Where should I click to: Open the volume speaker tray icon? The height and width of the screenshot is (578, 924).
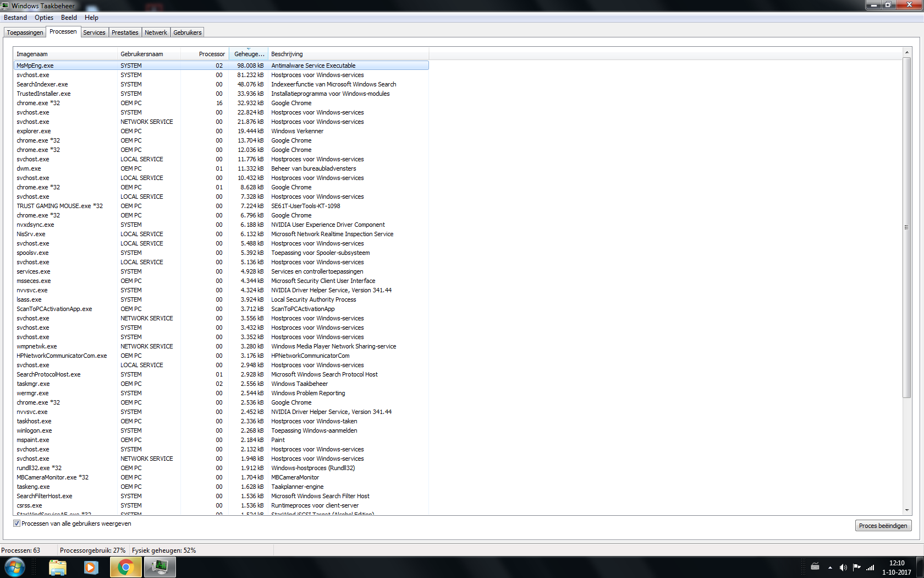[843, 568]
